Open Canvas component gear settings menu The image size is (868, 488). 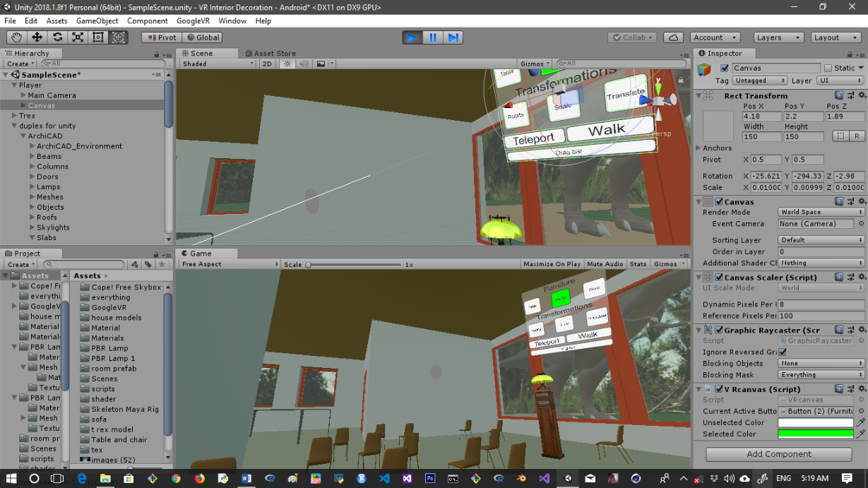pos(862,201)
